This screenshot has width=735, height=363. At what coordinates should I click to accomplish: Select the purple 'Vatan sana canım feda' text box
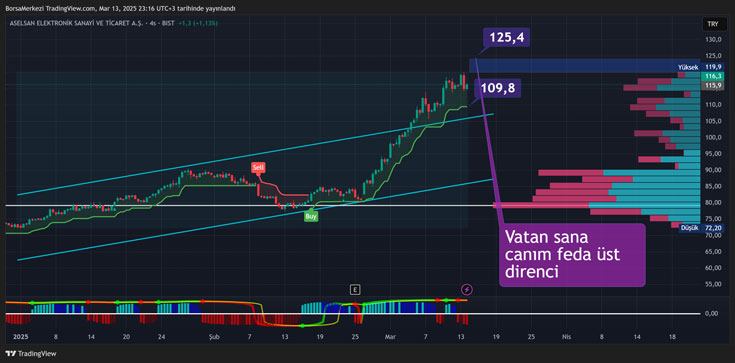572,255
